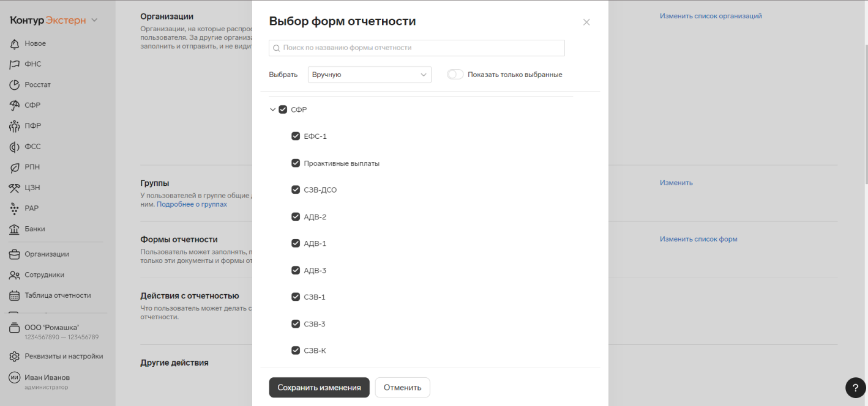Open Сотрудники section in sidebar
This screenshot has height=406, width=868.
point(44,275)
